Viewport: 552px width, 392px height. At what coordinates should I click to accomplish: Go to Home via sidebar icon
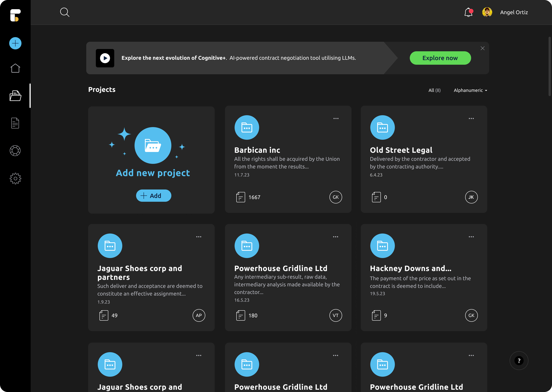point(15,68)
